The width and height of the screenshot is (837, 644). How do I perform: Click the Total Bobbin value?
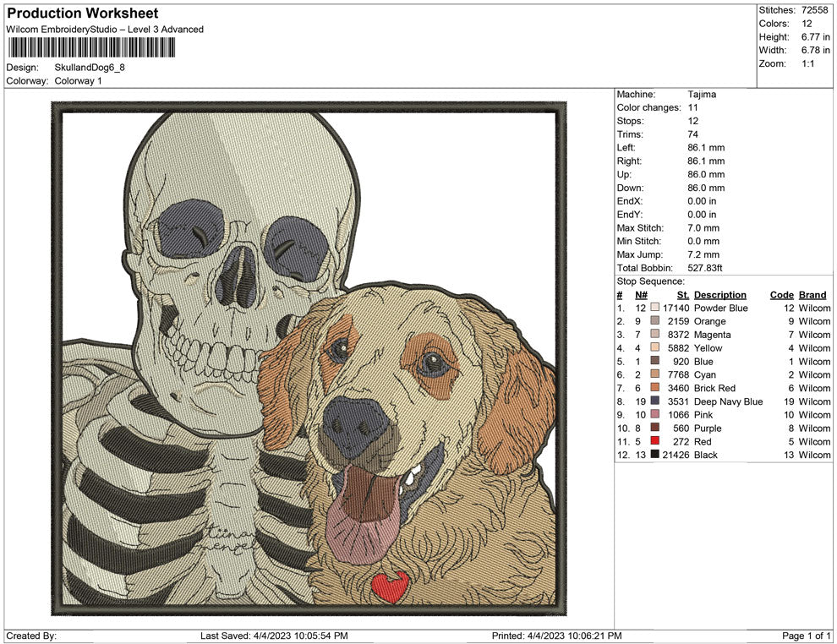pos(707,268)
